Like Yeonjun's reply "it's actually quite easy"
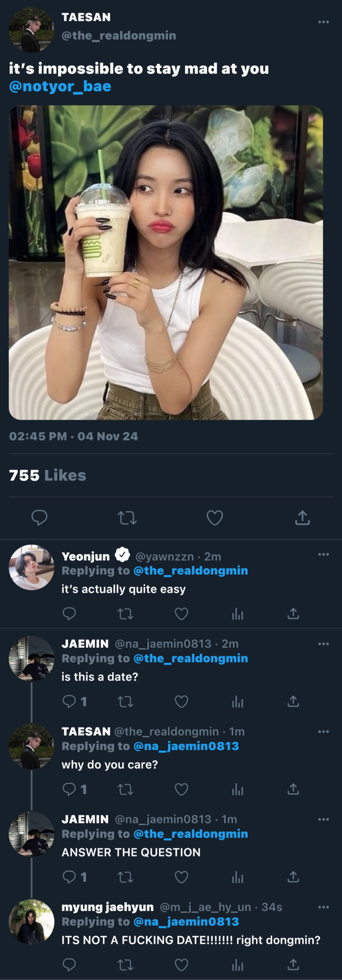The width and height of the screenshot is (342, 980). tap(181, 614)
